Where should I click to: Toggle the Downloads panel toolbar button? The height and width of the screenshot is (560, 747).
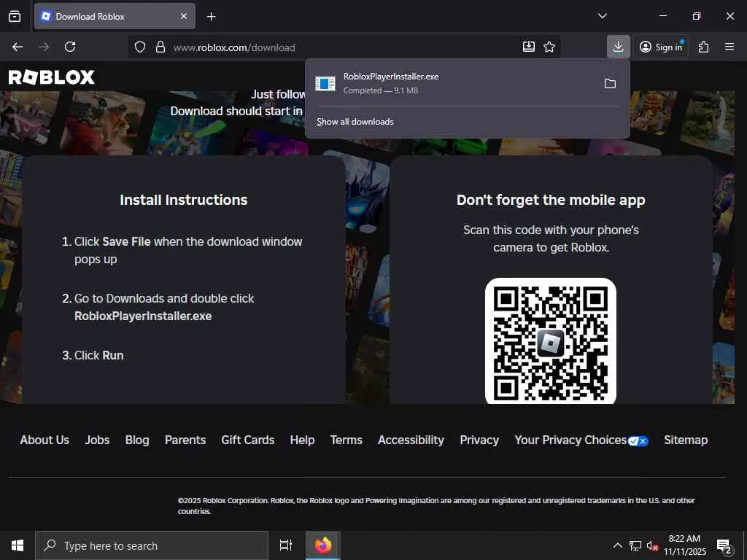tap(619, 47)
